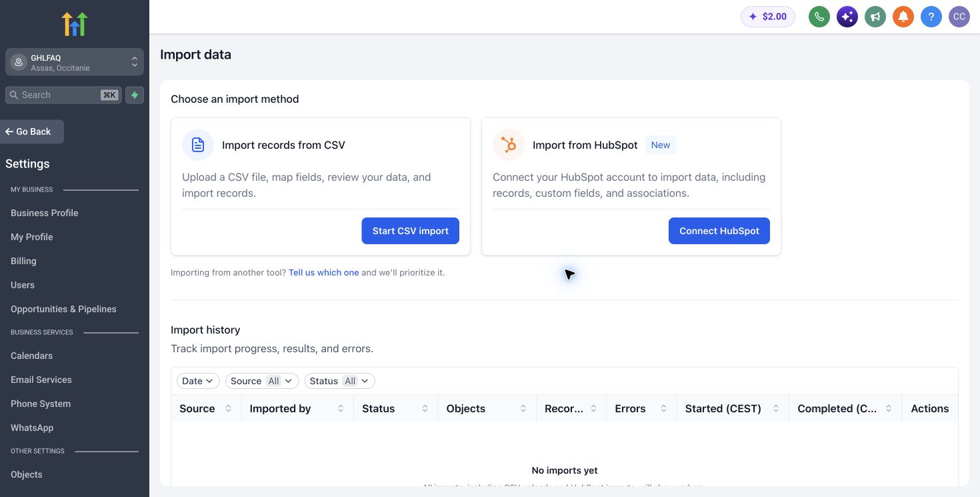The image size is (980, 497).
Task: Click the blue help question mark icon
Action: [x=931, y=17]
